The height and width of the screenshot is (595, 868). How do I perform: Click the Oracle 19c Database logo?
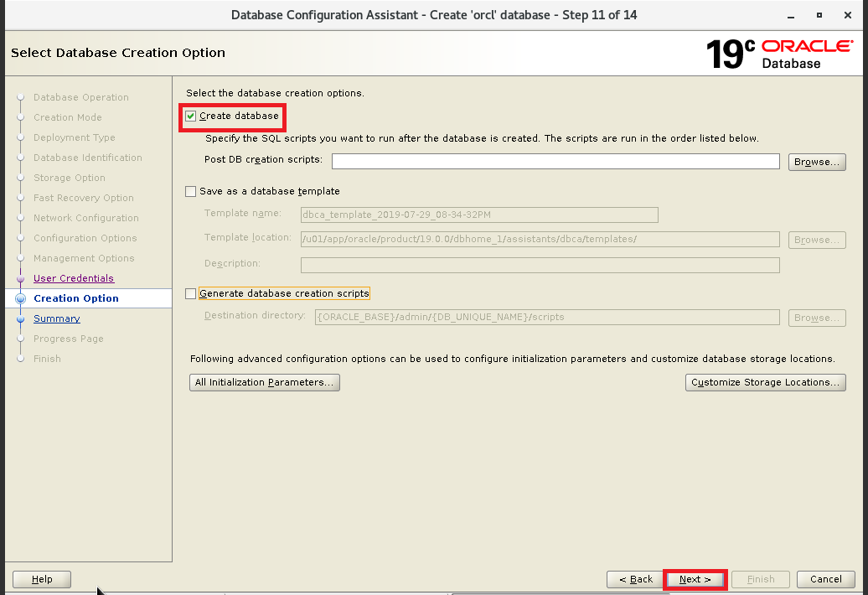(x=779, y=54)
